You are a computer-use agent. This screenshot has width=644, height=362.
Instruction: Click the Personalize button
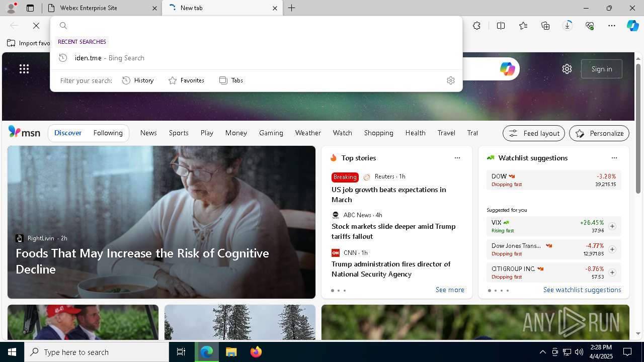[599, 133]
